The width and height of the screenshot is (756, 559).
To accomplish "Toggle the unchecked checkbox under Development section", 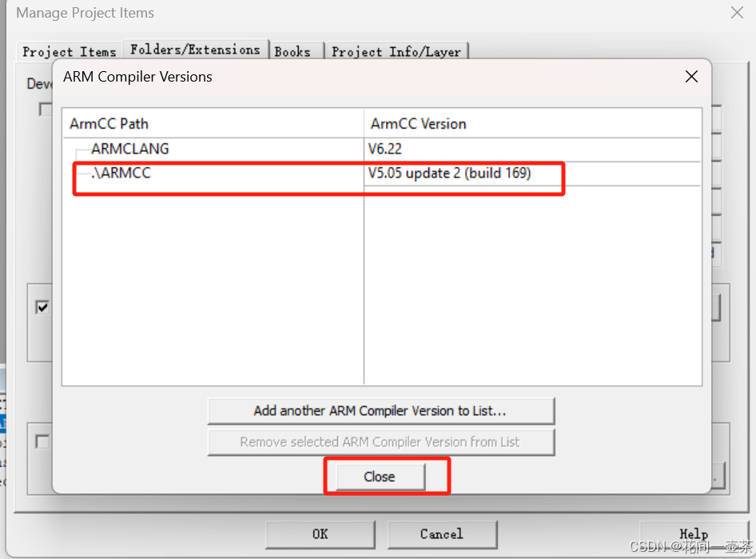I will (x=45, y=109).
